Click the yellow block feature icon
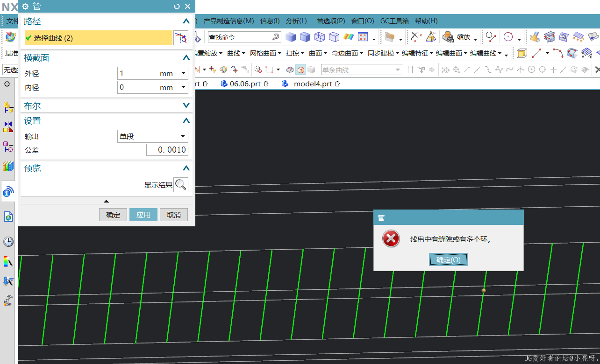Viewport: 600px width, 364px height. click(522, 53)
